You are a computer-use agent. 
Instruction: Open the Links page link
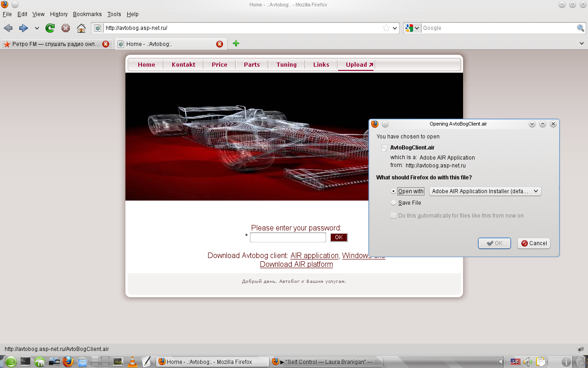coord(321,65)
